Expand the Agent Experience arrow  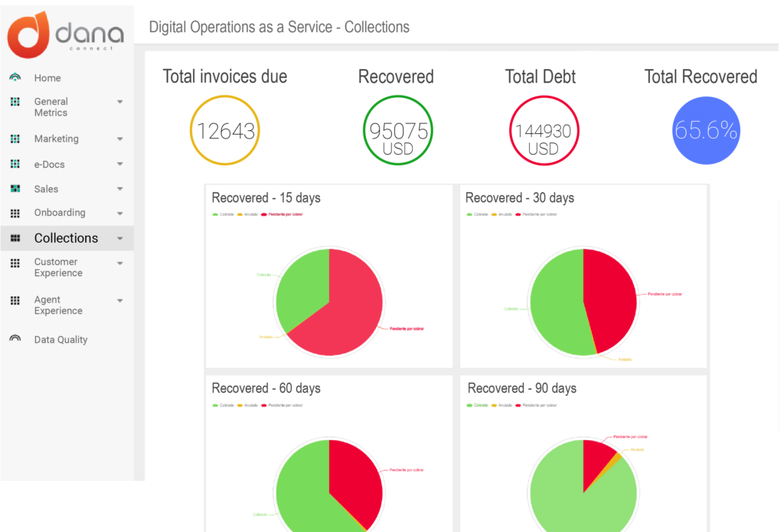120,301
